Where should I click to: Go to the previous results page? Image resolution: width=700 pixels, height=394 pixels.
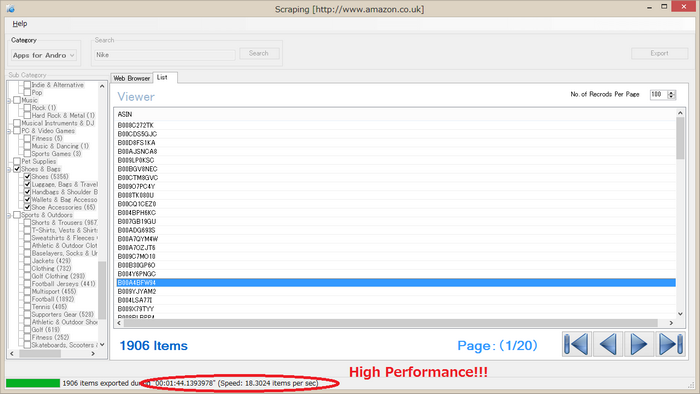pos(608,344)
